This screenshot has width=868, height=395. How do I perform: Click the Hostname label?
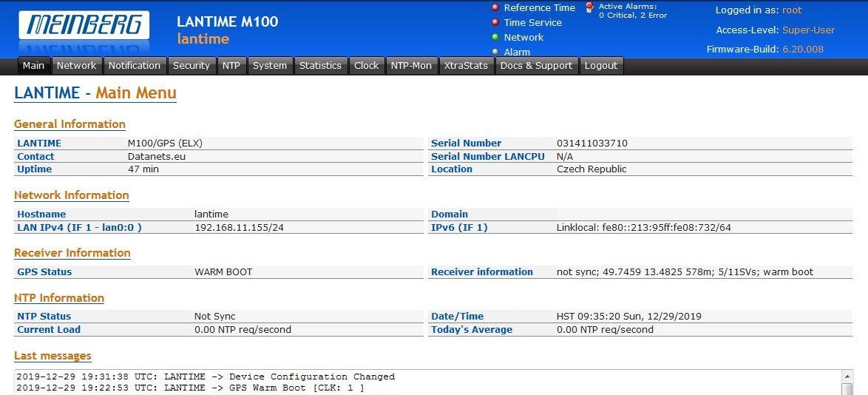pos(41,215)
